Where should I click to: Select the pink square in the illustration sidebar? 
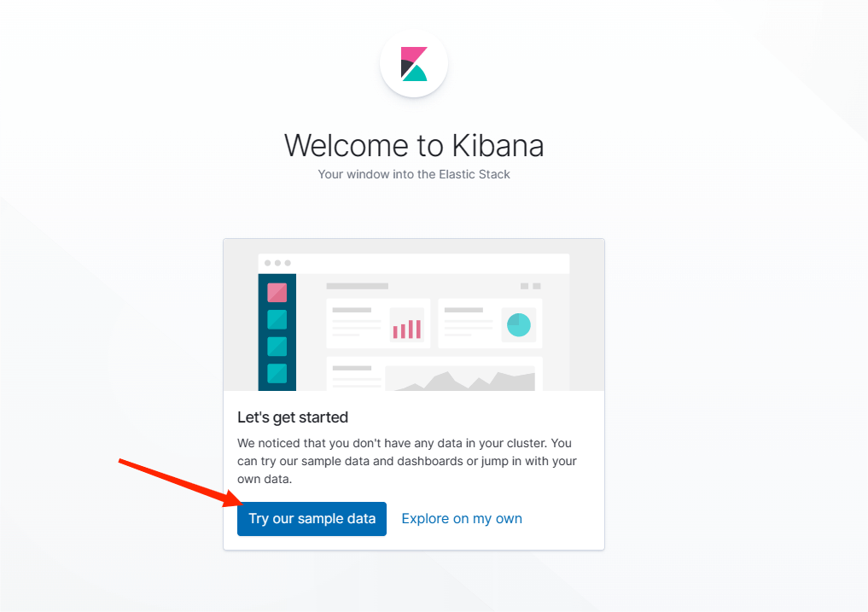click(x=277, y=293)
